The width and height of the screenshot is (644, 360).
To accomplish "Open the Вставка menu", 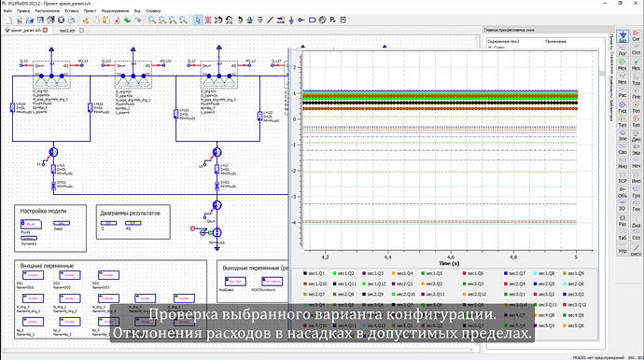I will tap(72, 10).
